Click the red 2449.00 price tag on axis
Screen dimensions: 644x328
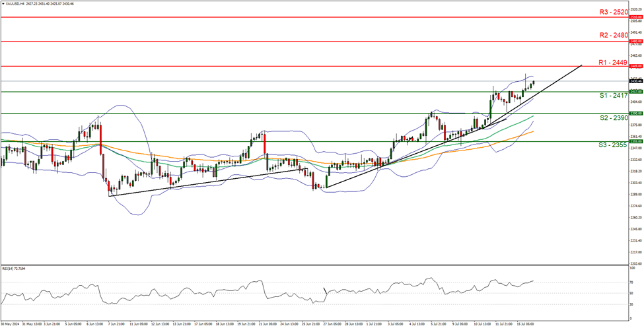click(635, 67)
